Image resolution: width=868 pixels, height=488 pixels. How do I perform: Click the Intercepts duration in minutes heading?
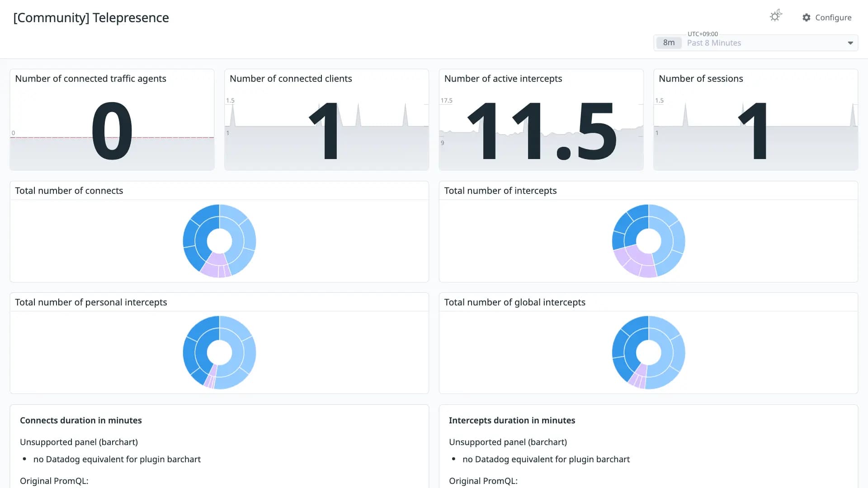512,420
